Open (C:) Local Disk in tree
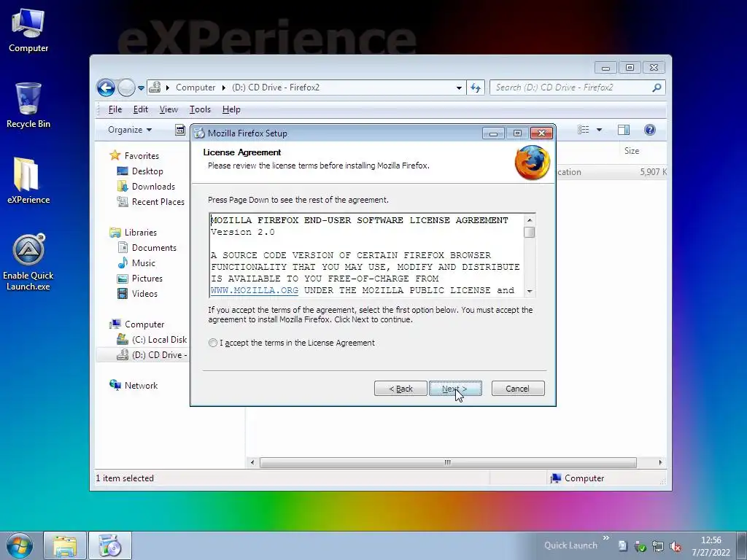The image size is (747, 560). point(159,340)
